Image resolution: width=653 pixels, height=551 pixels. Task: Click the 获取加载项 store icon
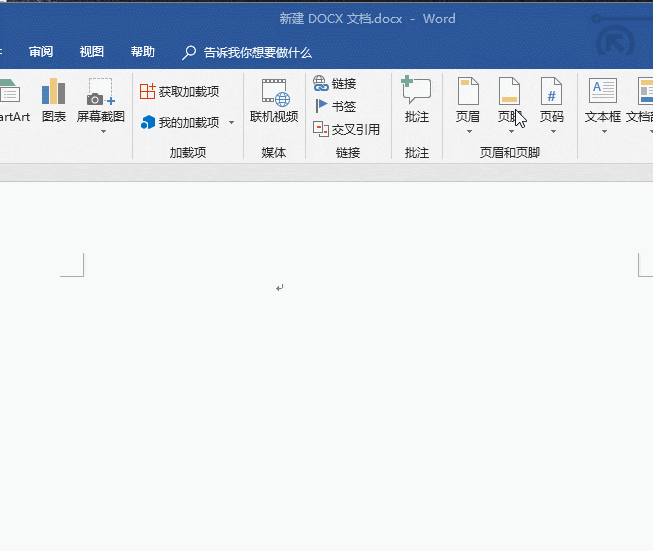[147, 91]
